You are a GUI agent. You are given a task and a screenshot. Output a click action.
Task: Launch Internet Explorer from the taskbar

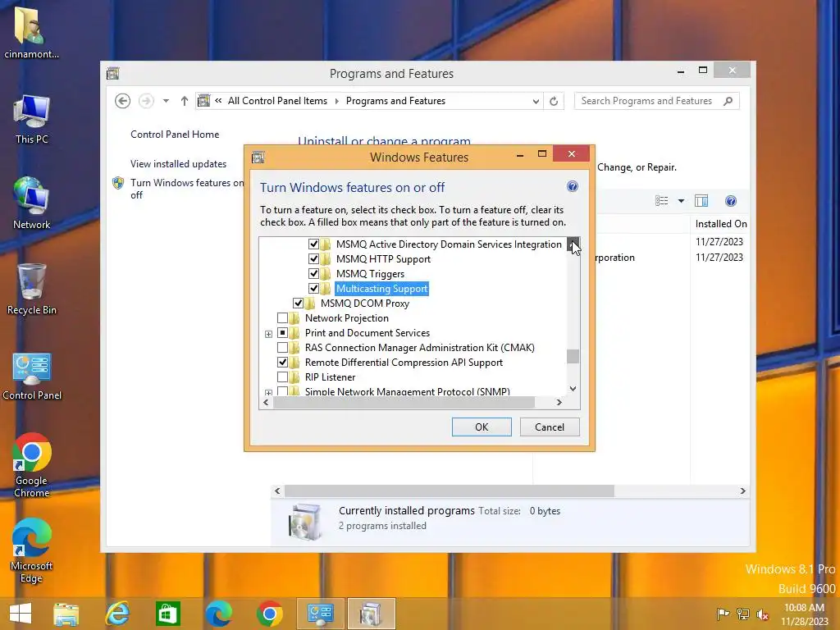117,614
